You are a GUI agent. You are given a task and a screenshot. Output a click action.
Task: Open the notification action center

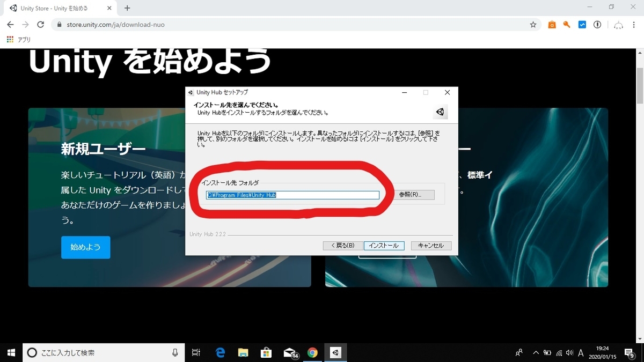coord(630,352)
